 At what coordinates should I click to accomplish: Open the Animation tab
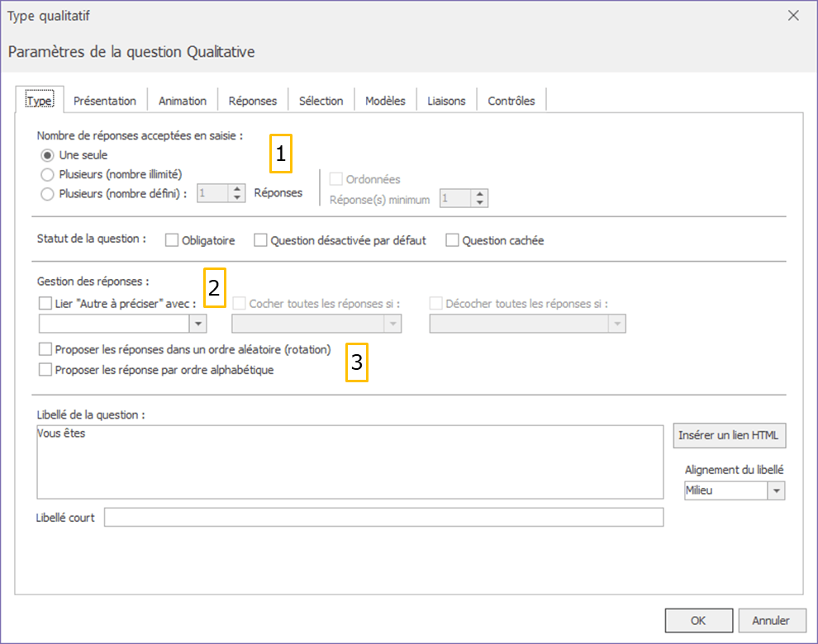click(183, 101)
